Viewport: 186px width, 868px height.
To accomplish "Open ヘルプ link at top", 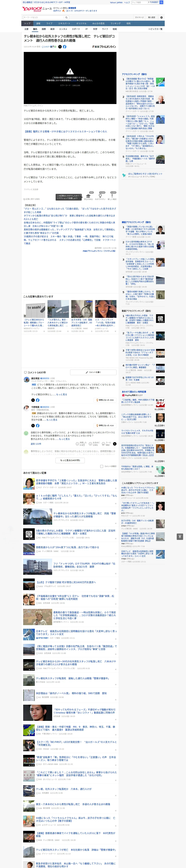I will pyautogui.click(x=127, y=2).
